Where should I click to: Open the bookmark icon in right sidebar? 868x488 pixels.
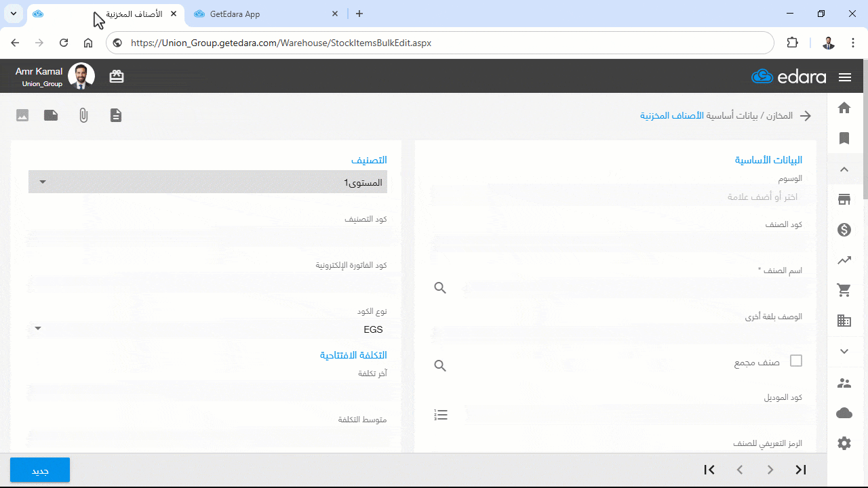coord(844,138)
